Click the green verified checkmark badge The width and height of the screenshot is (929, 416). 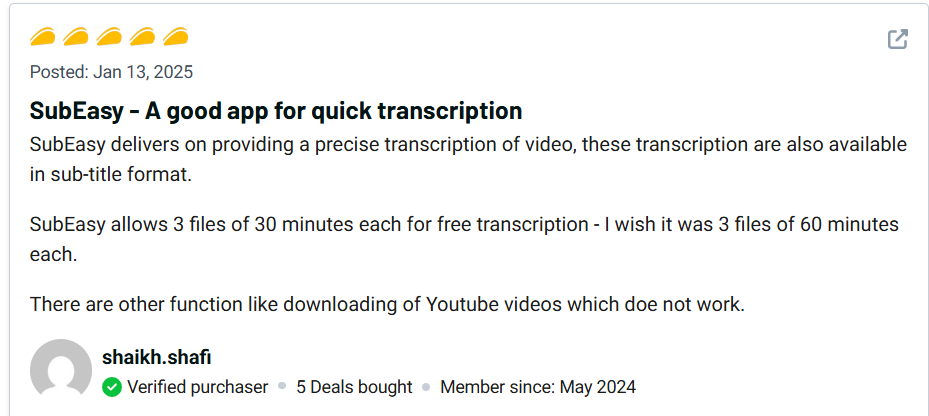click(x=112, y=387)
